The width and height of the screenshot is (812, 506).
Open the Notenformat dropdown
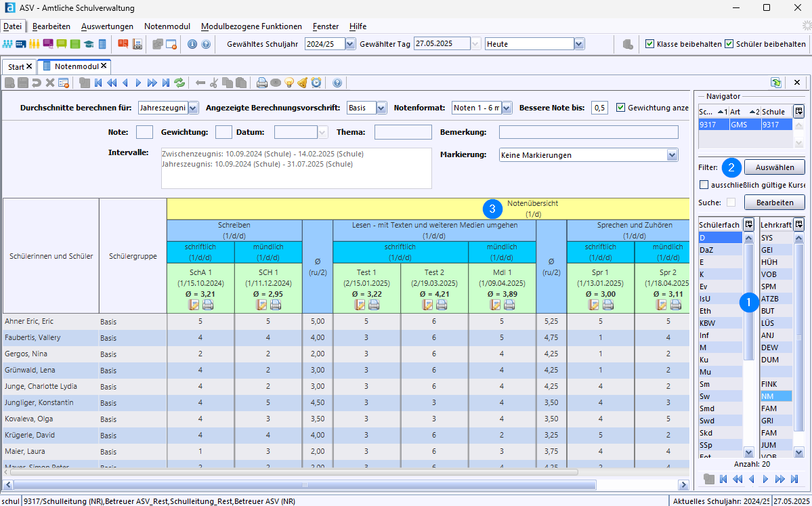pos(507,108)
